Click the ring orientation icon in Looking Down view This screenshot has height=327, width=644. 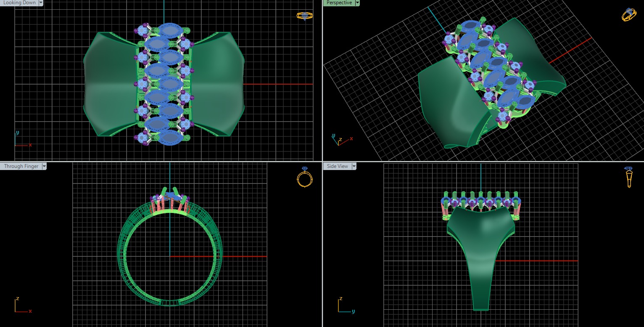[304, 16]
